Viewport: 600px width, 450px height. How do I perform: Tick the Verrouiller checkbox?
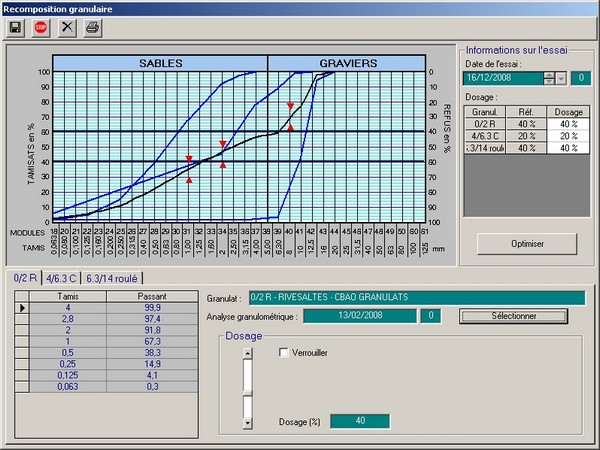click(x=284, y=352)
